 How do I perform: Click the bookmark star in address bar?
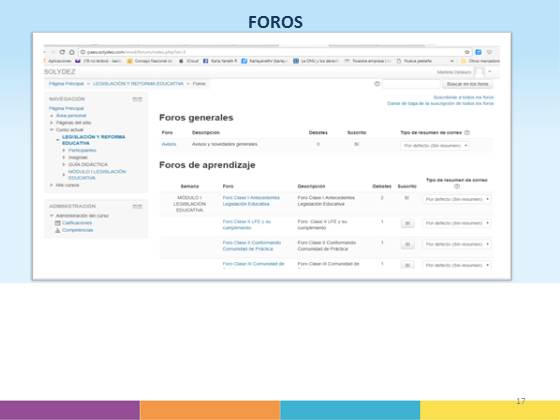pyautogui.click(x=467, y=52)
